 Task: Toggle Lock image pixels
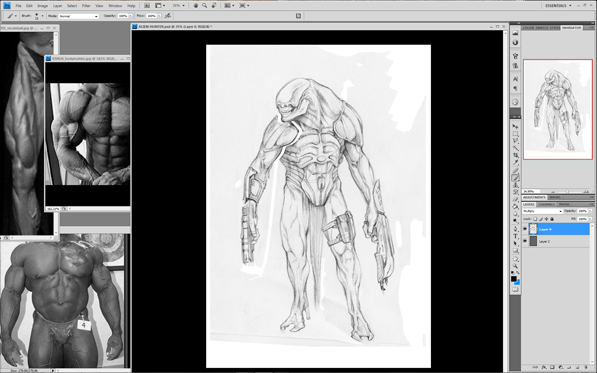(541, 219)
